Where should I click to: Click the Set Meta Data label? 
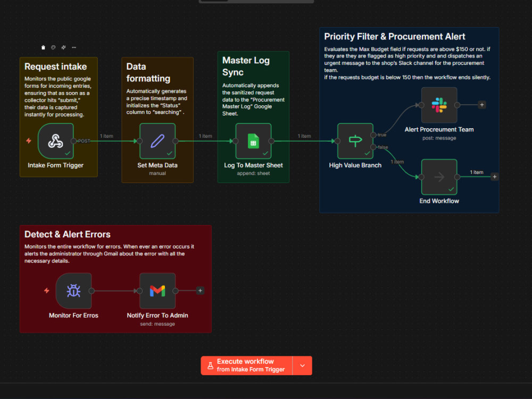click(157, 165)
